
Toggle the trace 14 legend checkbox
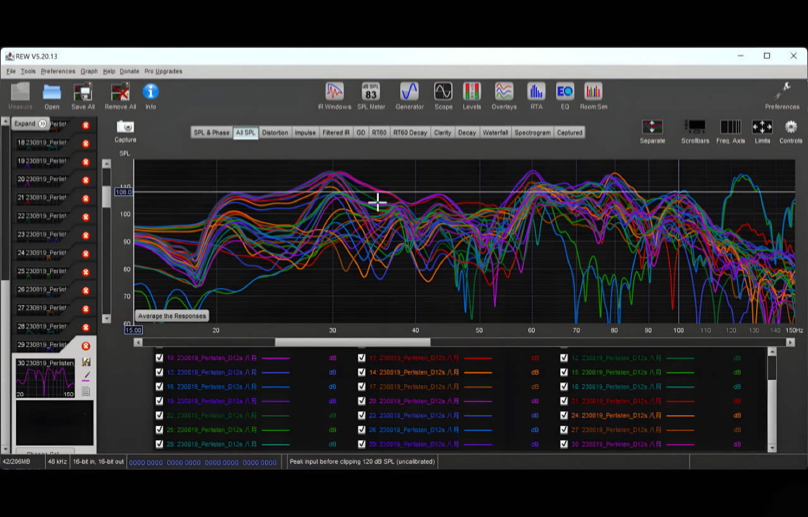pos(362,372)
